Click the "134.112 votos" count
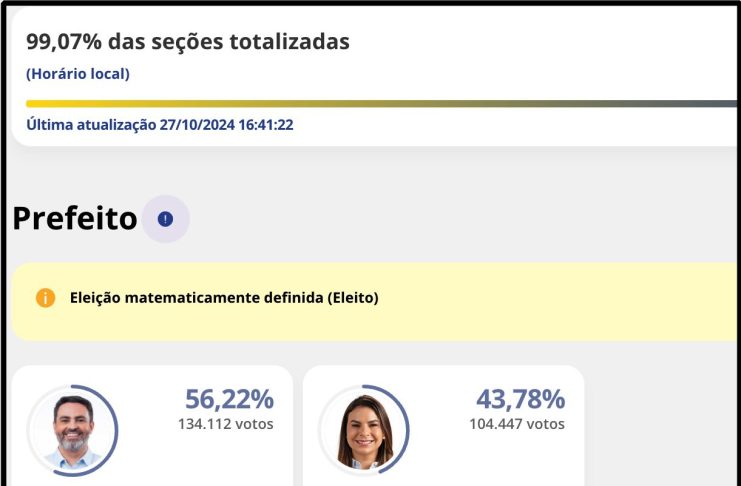This screenshot has width=741, height=486. click(x=225, y=424)
